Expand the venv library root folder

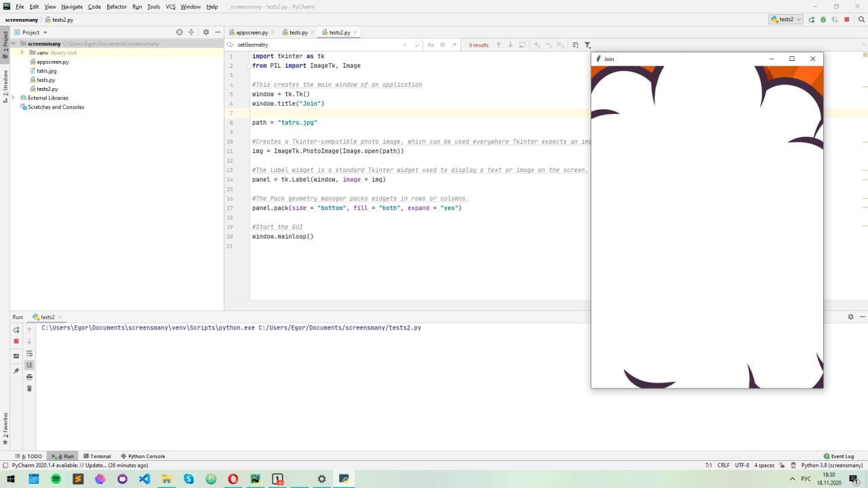point(22,53)
